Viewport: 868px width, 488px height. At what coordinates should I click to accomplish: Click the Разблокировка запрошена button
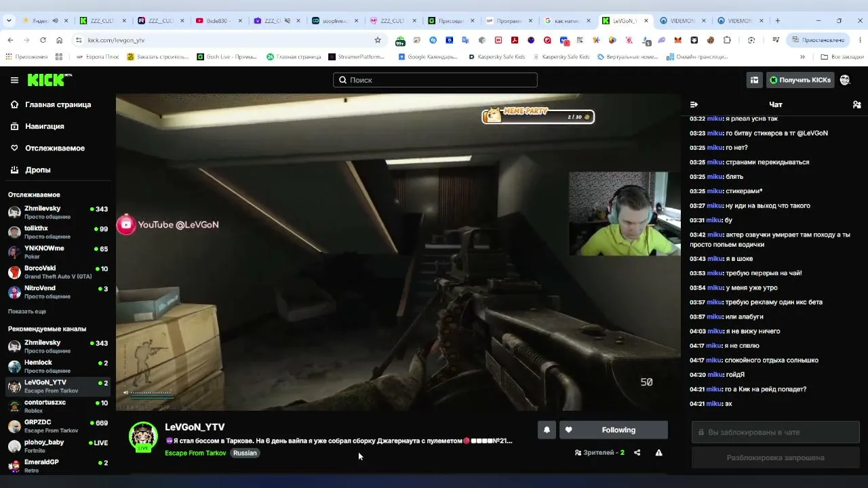(x=776, y=457)
